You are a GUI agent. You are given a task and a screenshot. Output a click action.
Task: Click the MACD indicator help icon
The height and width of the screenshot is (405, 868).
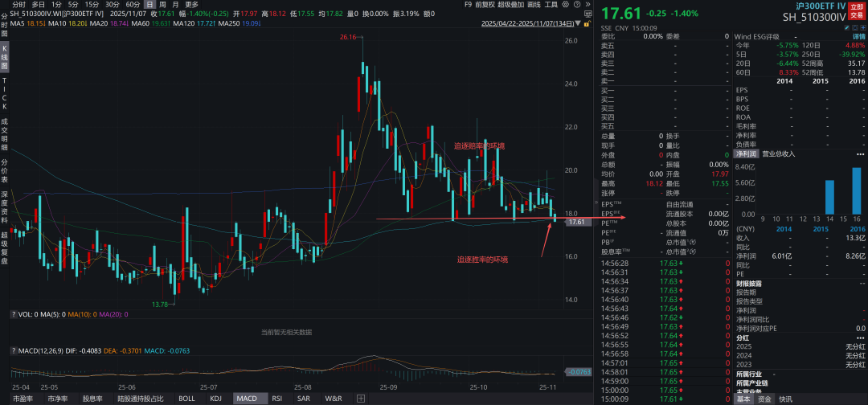click(14, 351)
